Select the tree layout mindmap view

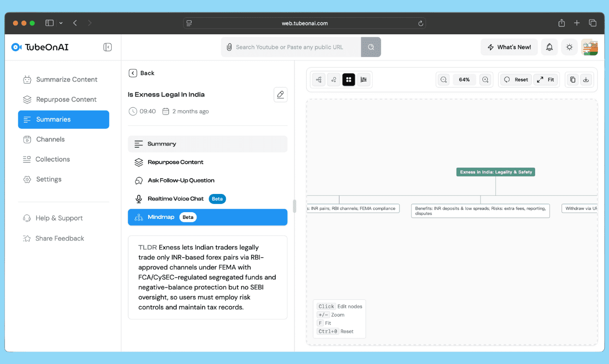click(x=318, y=80)
